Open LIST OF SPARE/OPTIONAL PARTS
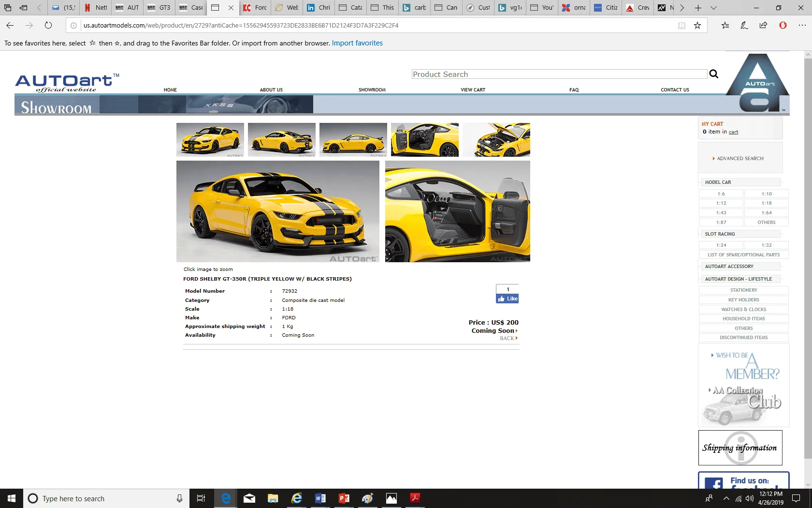 point(743,255)
